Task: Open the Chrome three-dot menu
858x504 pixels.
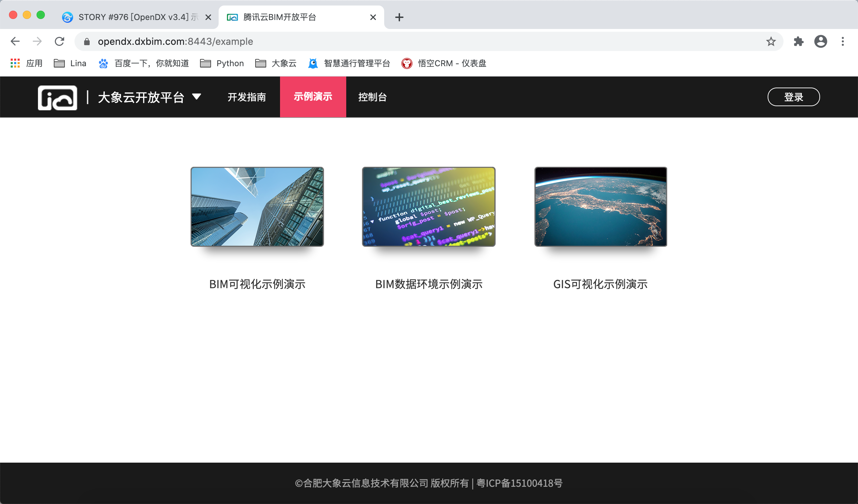Action: point(842,41)
